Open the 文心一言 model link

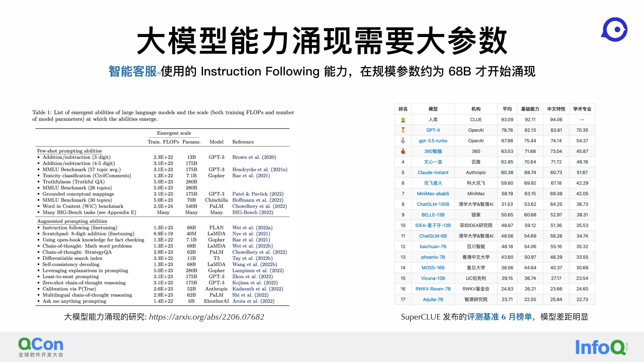pyautogui.click(x=433, y=162)
